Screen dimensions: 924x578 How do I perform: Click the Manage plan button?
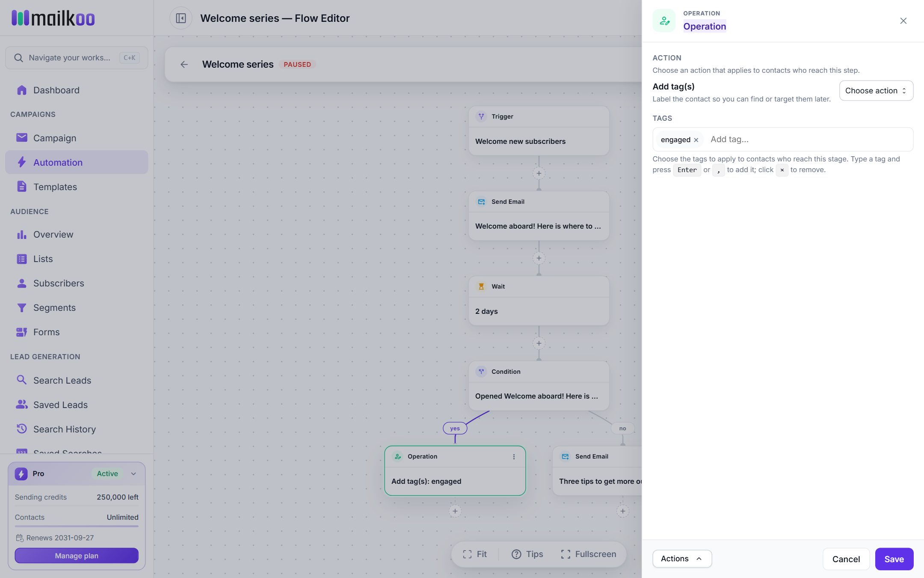click(x=77, y=556)
